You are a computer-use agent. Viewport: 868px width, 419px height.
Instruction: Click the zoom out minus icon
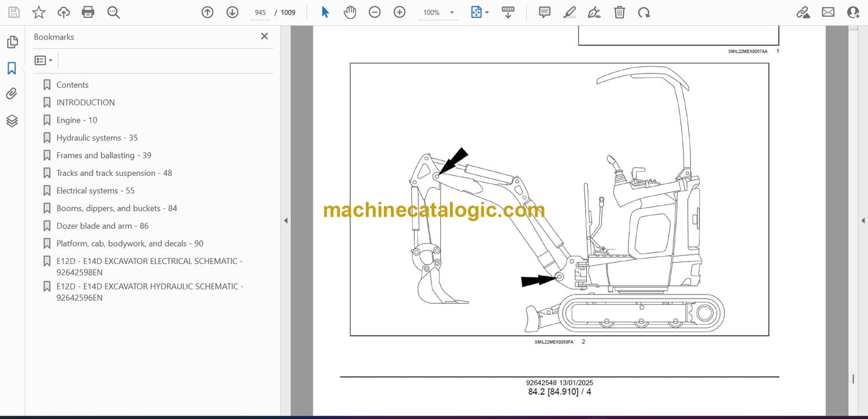(x=374, y=12)
